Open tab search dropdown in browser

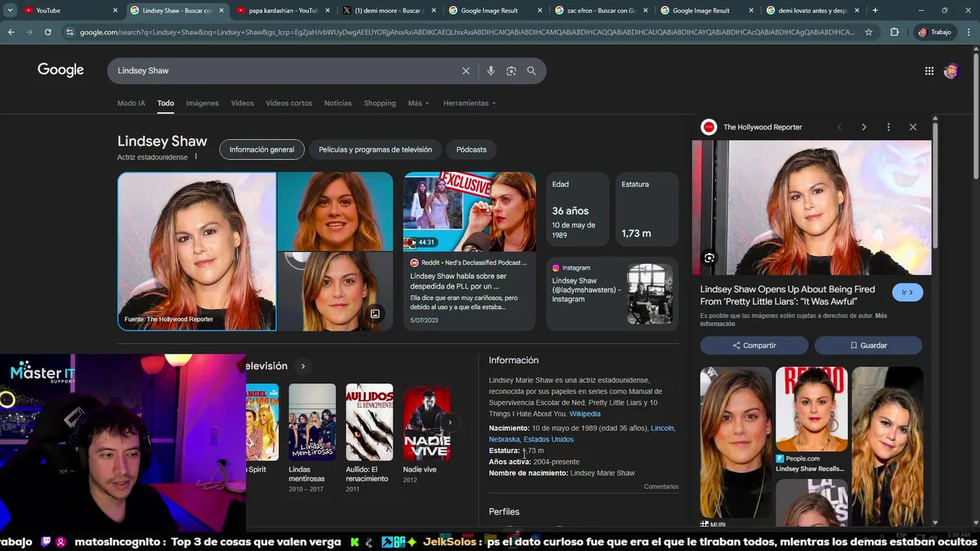[10, 11]
